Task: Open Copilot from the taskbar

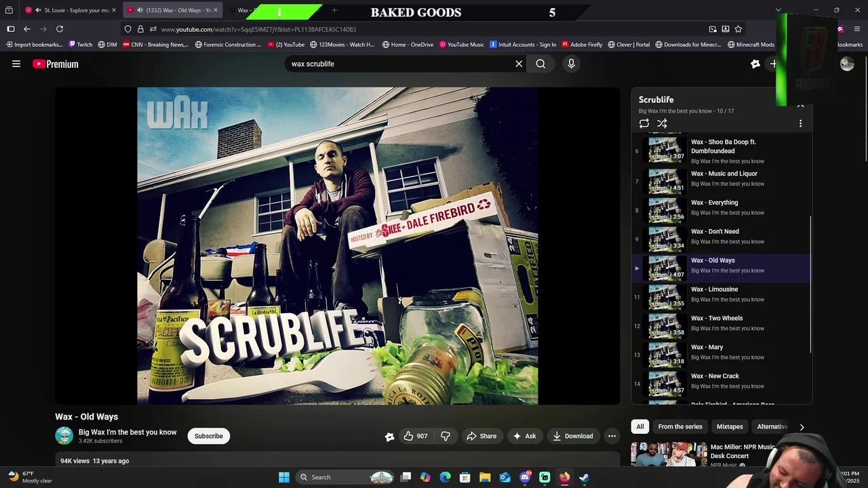Action: (425, 477)
